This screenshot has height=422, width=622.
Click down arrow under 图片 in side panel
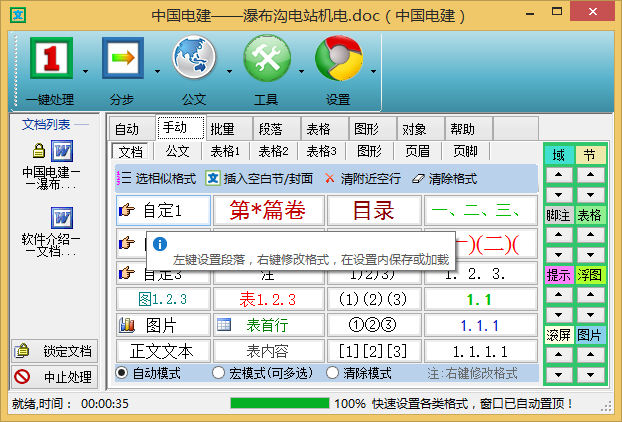tap(590, 374)
